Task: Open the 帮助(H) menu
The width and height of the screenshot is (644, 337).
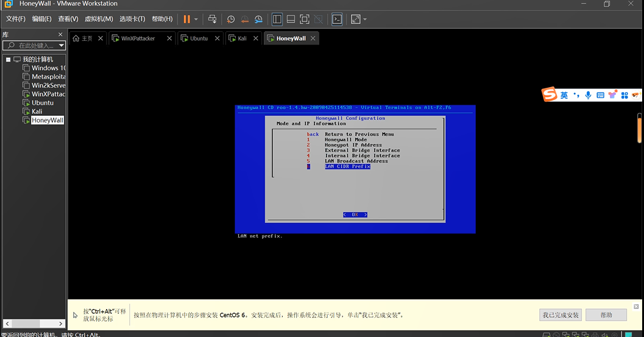Action: pyautogui.click(x=162, y=19)
